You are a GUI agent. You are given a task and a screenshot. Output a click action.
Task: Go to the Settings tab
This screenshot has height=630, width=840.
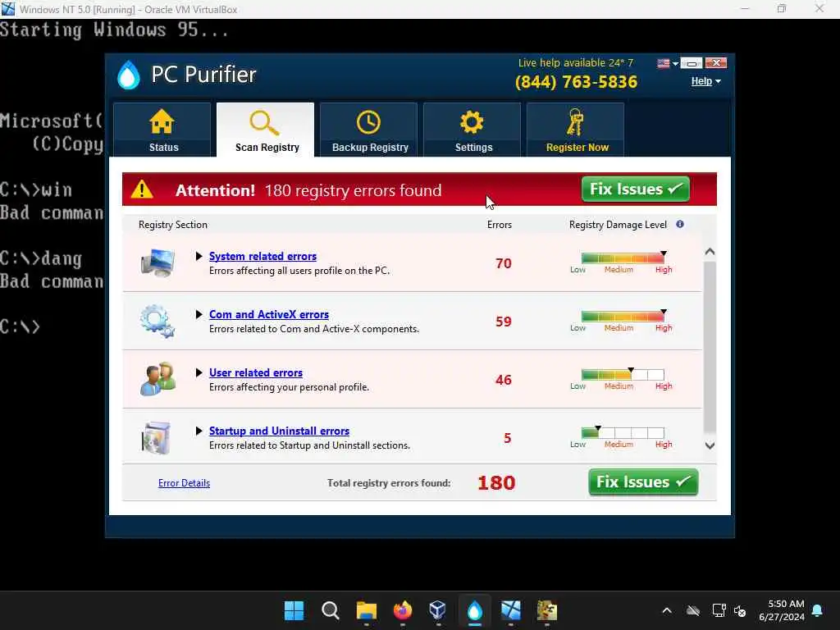[x=472, y=130]
